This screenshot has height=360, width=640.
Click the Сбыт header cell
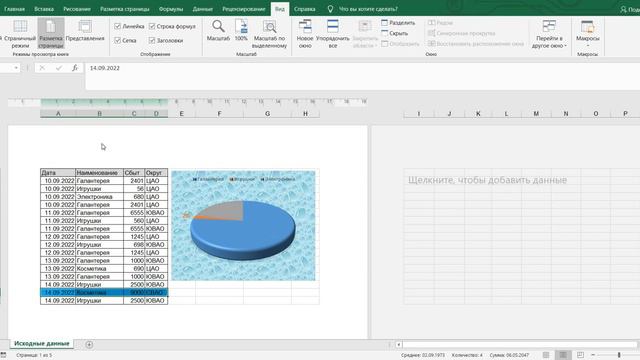click(x=134, y=173)
